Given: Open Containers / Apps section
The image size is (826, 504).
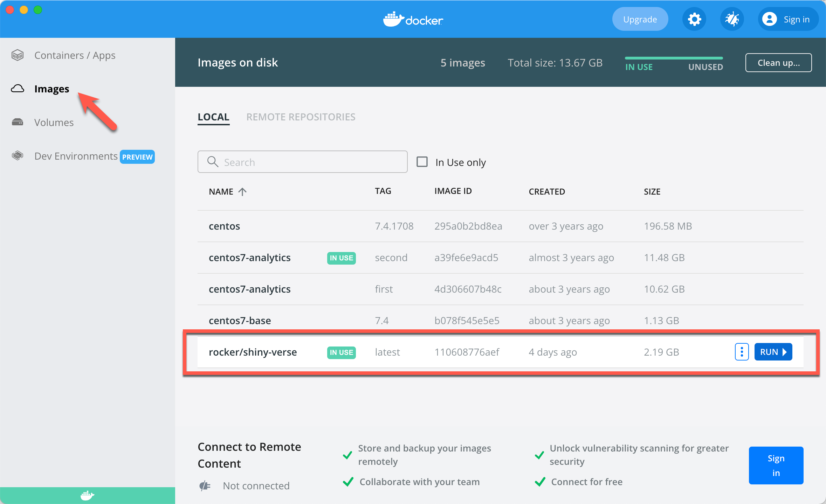Looking at the screenshot, I should tap(75, 55).
